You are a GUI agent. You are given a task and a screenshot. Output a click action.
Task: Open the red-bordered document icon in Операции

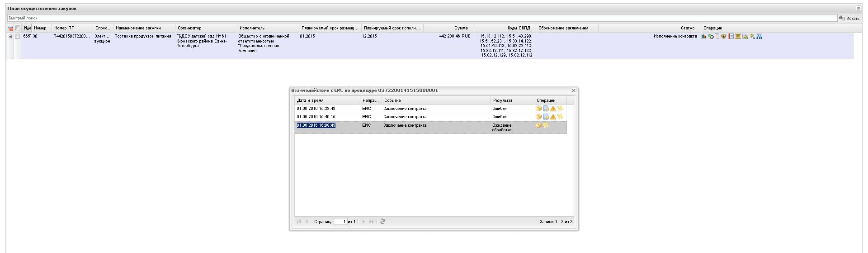pos(731,36)
